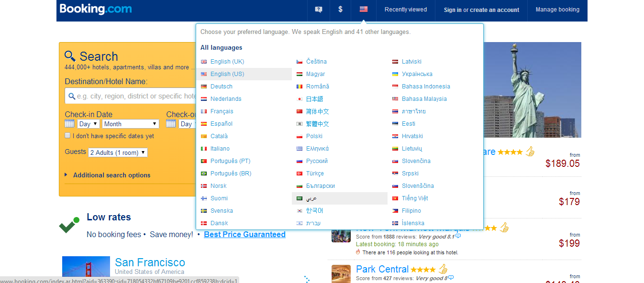644x283 pixels.
Task: Open the Best Price Guaranteed link
Action: 244,234
